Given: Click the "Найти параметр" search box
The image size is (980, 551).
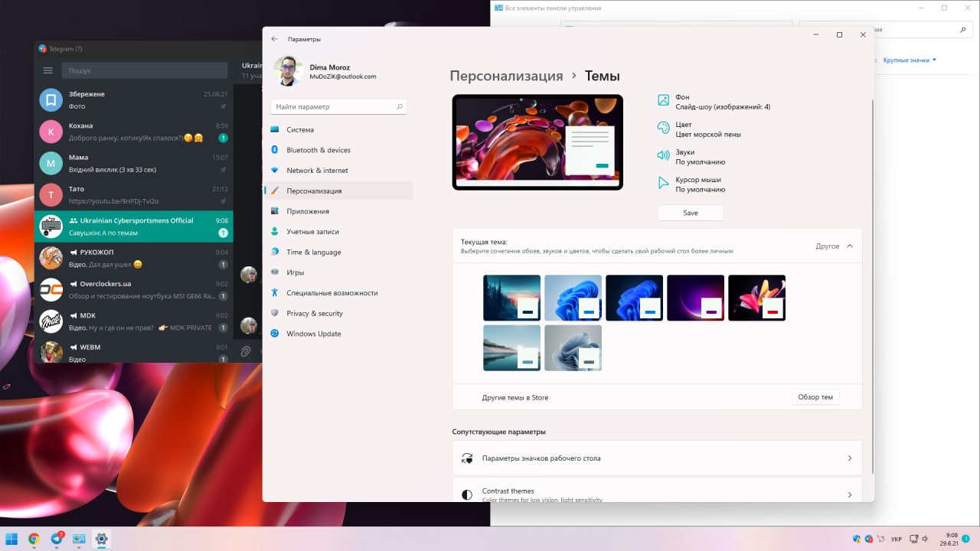Looking at the screenshot, I should pos(338,107).
